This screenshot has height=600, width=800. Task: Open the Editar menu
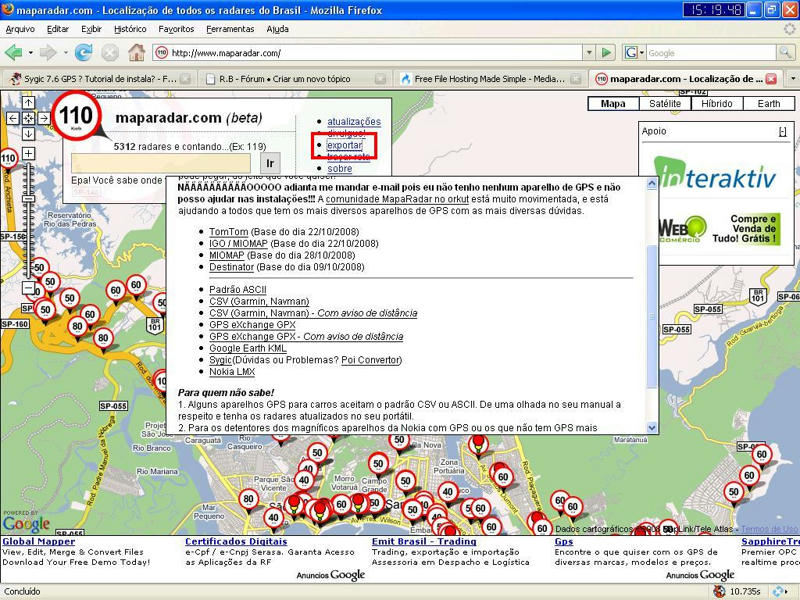coord(58,29)
